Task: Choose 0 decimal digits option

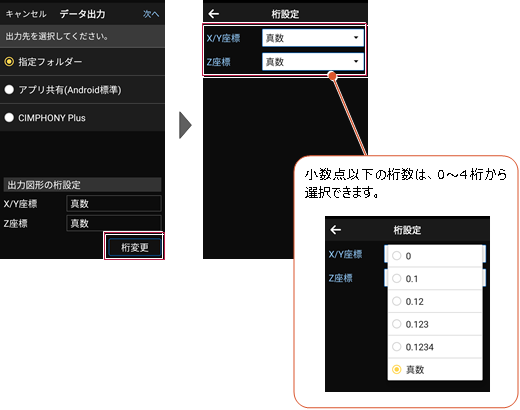Action: [x=435, y=256]
